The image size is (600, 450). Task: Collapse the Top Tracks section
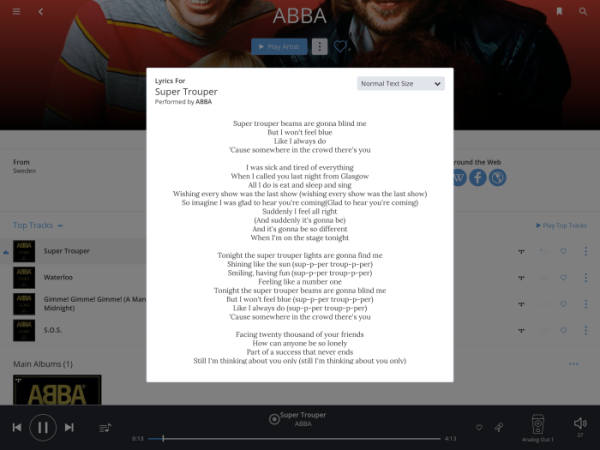60,225
